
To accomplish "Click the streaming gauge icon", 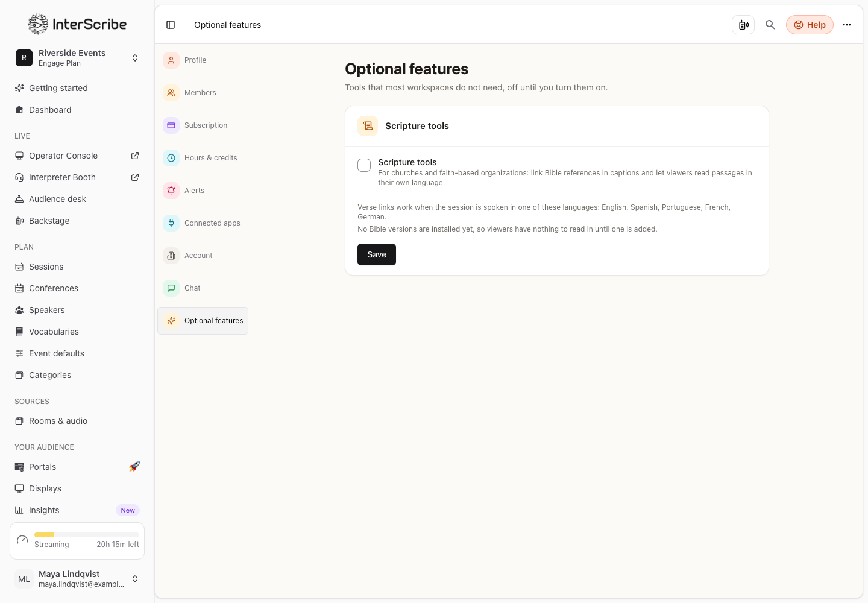I will click(x=22, y=540).
